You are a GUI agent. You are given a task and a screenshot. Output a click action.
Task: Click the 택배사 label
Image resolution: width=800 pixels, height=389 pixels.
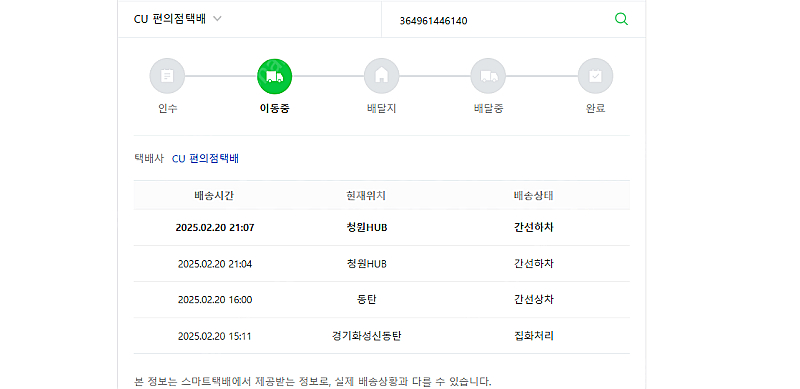148,159
